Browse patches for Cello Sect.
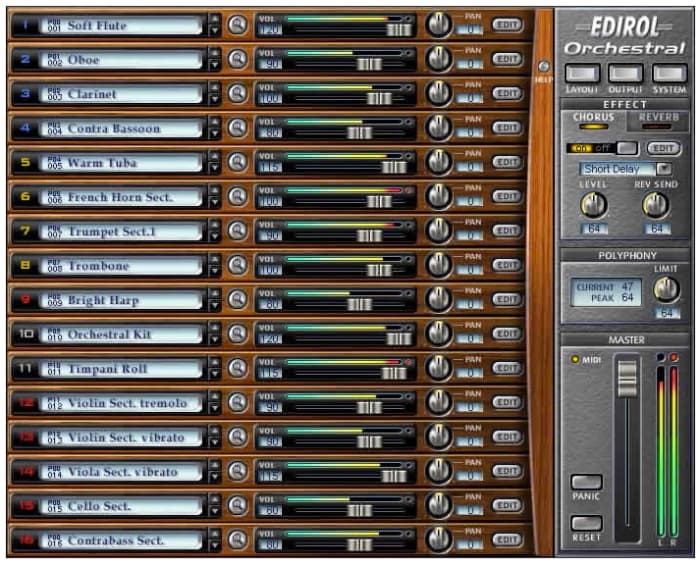700x566 pixels. (238, 506)
